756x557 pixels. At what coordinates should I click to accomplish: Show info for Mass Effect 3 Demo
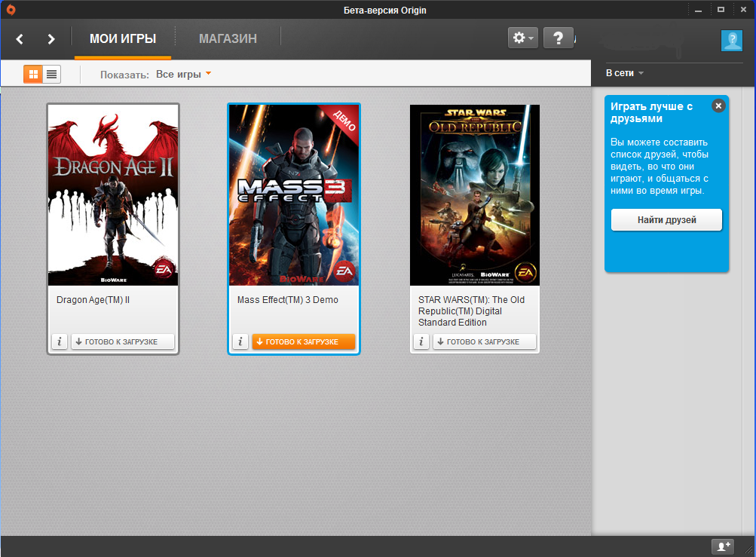click(240, 341)
